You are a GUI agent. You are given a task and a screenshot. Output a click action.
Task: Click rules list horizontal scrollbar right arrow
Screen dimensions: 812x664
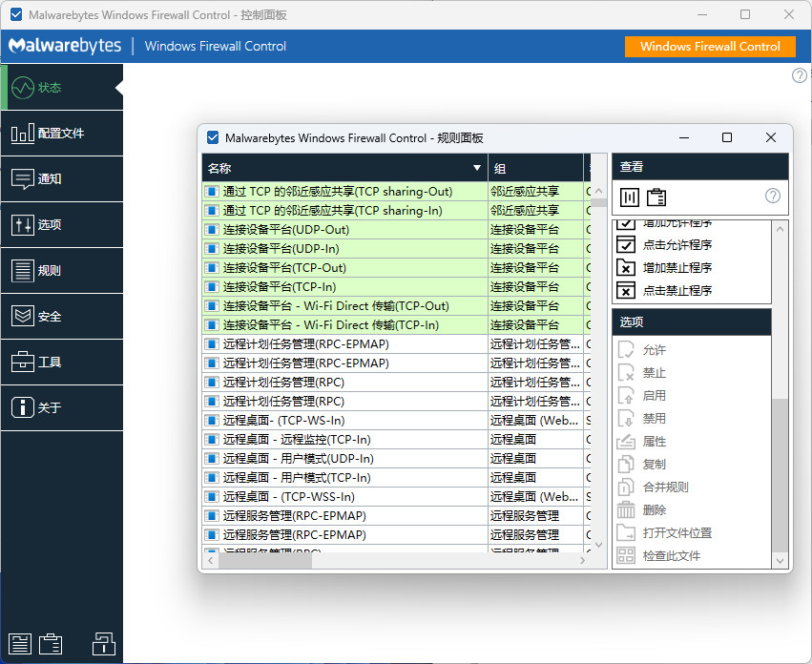[583, 560]
